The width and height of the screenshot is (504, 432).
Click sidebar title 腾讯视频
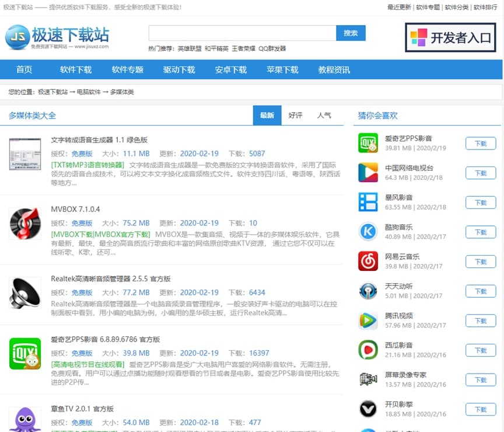tap(399, 316)
